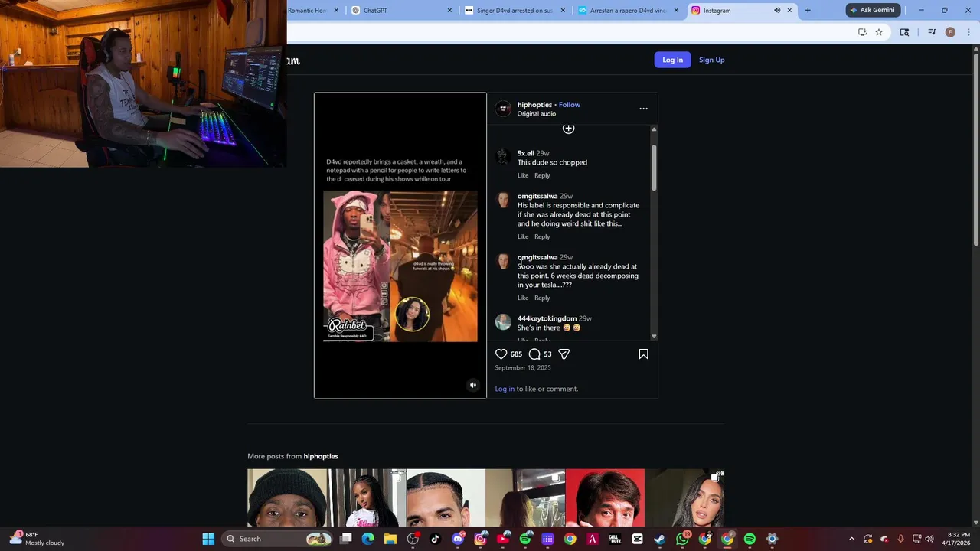Launch Call of Duty from the taskbar
Image resolution: width=980 pixels, height=551 pixels.
point(615,539)
